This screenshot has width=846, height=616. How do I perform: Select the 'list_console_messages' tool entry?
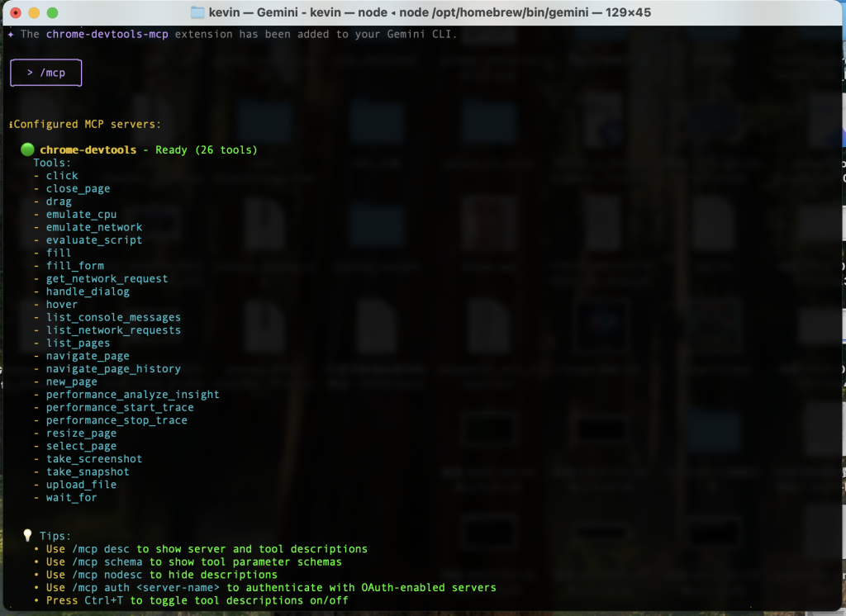(x=113, y=318)
